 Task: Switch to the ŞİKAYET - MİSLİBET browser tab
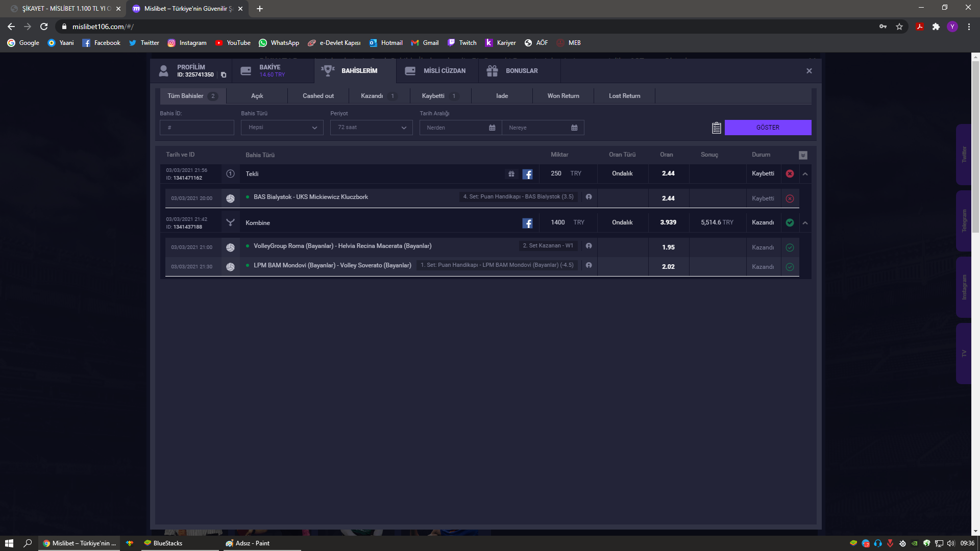click(66, 9)
